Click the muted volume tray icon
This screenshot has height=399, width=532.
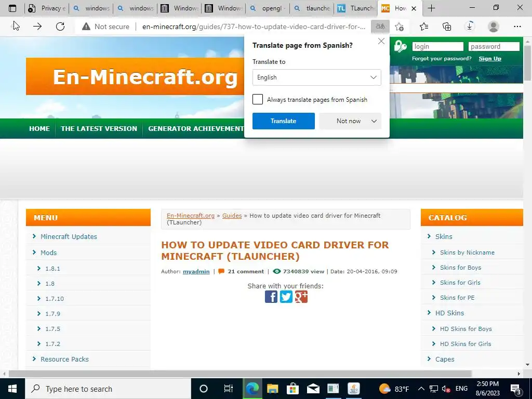tap(446, 389)
